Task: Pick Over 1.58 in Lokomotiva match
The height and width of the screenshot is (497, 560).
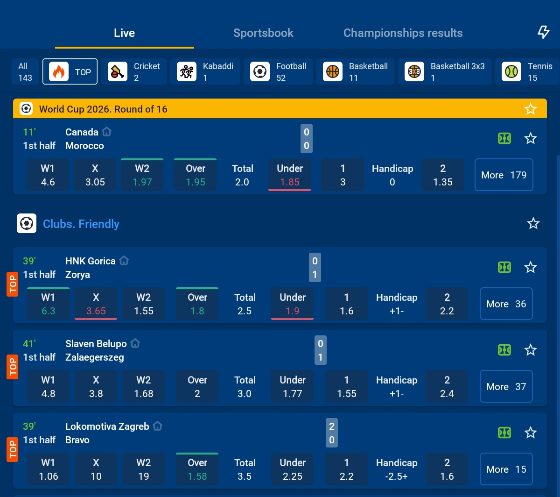Action: [197, 470]
